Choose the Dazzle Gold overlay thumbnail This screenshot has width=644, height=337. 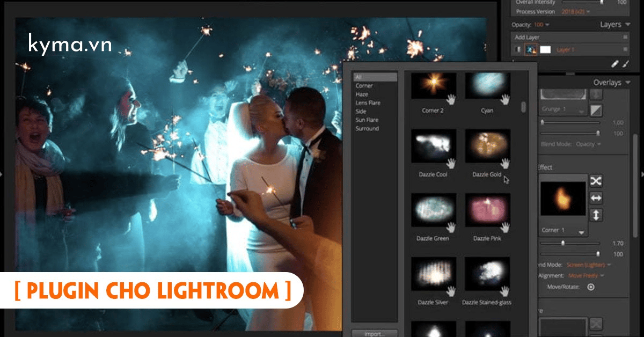coord(487,146)
